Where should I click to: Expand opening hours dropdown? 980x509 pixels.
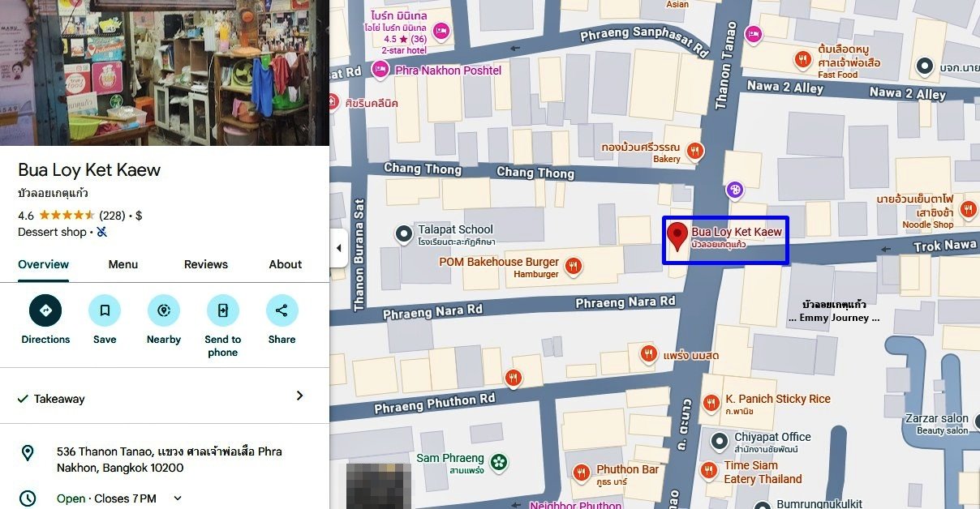pyautogui.click(x=178, y=498)
